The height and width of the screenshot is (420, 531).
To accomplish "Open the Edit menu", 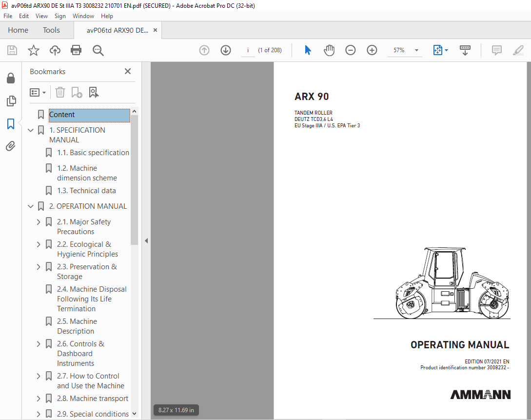I will point(24,16).
